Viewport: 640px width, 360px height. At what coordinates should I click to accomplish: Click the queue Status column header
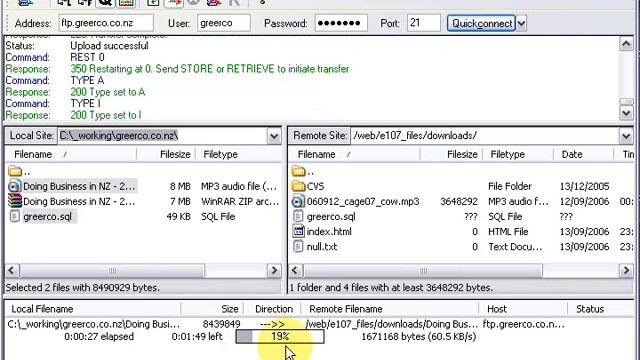click(x=601, y=309)
